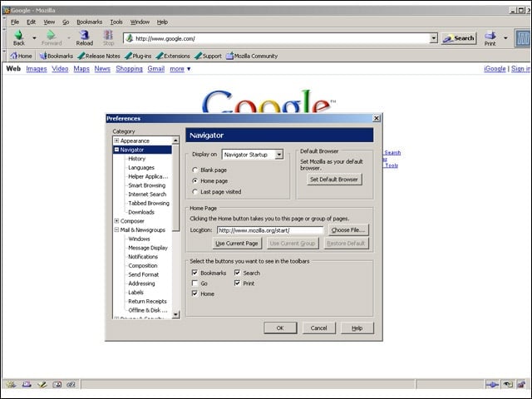
Task: Open the Plug-ins bookmark
Action: [138, 56]
